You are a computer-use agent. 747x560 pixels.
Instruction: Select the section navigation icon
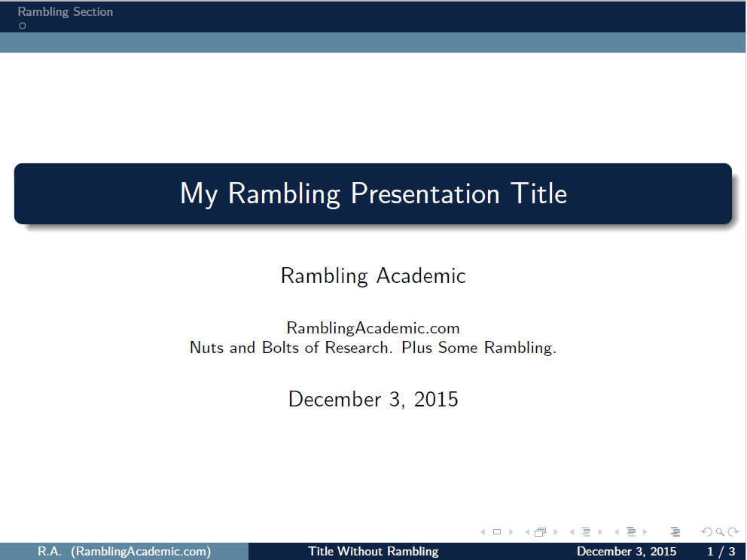pos(631,531)
